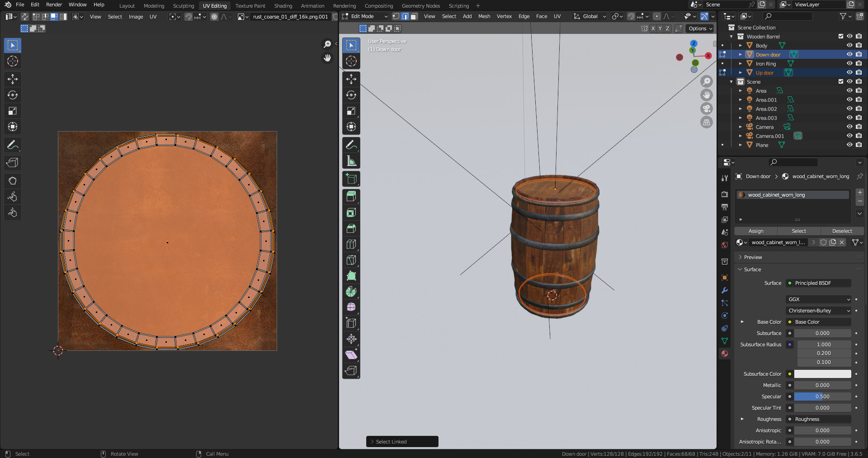Switch to the Texture Paint workspace tab
This screenshot has height=458, width=868.
(250, 6)
